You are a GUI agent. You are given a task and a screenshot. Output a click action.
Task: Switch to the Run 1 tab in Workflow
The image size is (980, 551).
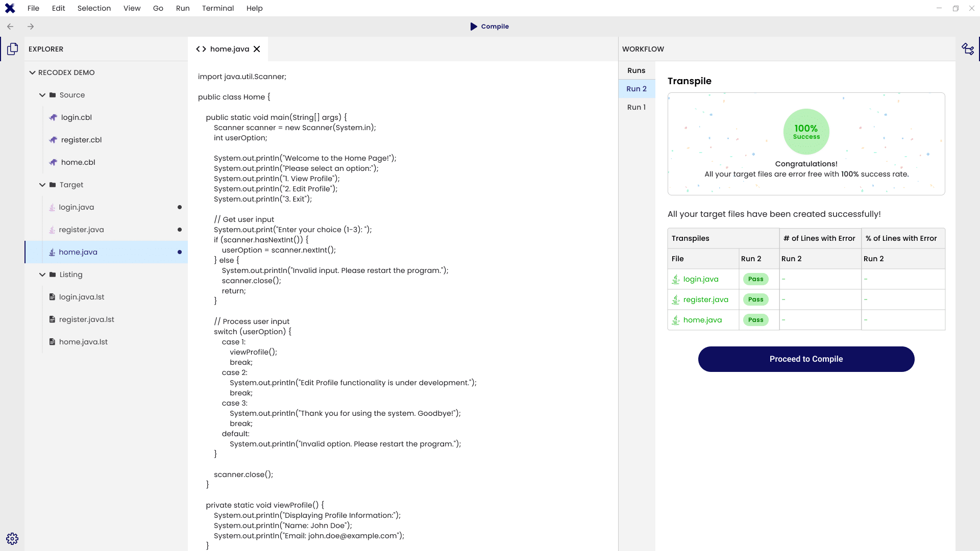(636, 107)
